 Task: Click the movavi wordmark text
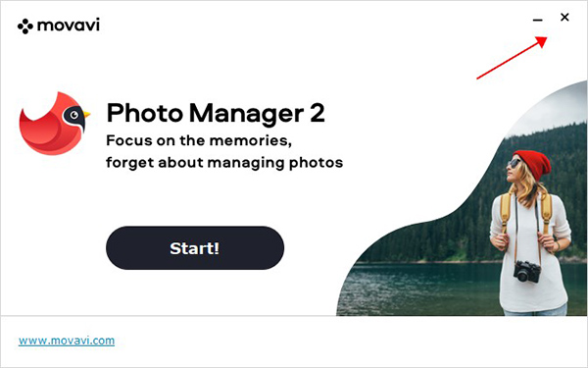(x=69, y=26)
